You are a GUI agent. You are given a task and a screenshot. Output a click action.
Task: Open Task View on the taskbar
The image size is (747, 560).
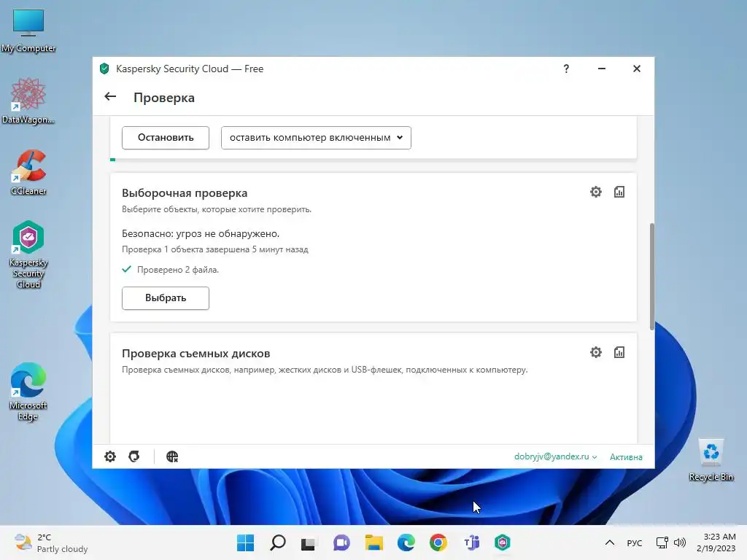point(309,542)
